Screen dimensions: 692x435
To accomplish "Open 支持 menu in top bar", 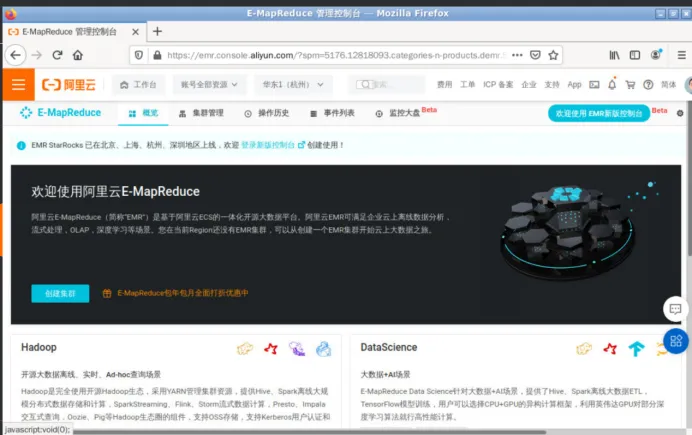I will [552, 84].
